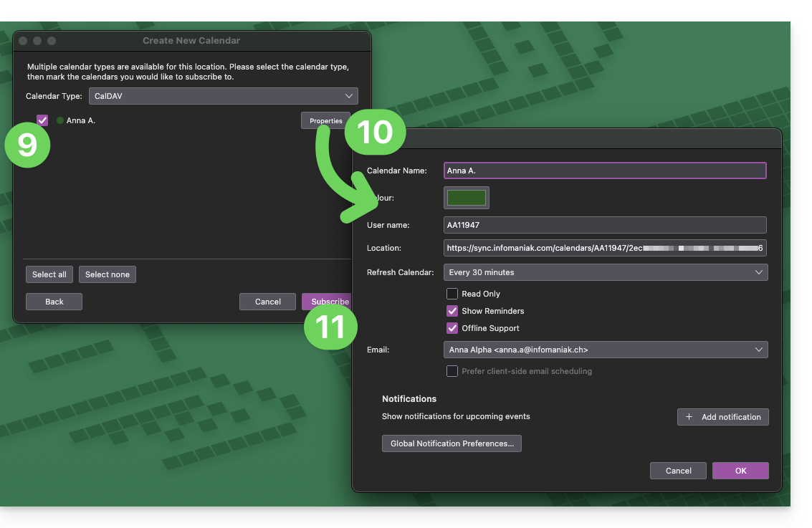Cancel the Create New Calendar dialog

[x=267, y=302]
